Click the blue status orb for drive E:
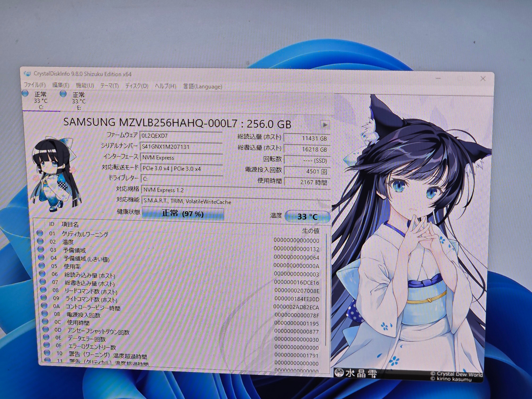 [x=63, y=93]
